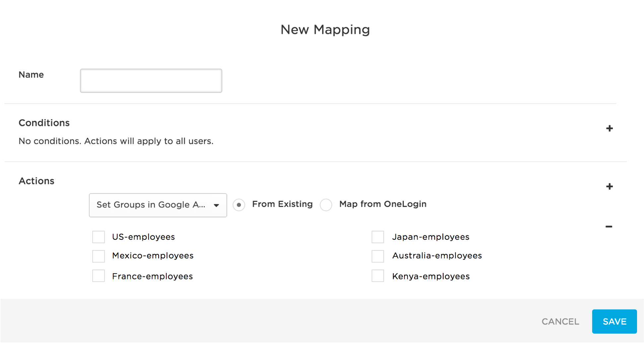Check the US-employees checkbox
Image resolution: width=644 pixels, height=343 pixels.
[98, 237]
